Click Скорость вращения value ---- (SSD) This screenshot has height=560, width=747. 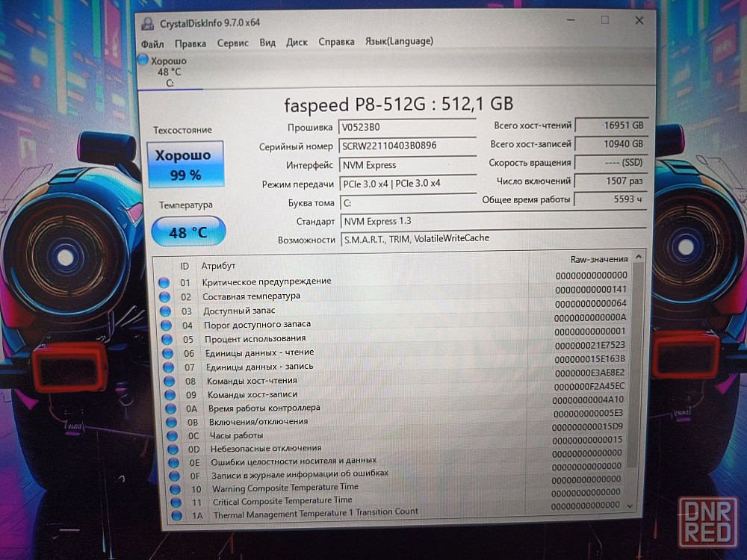coord(611,162)
